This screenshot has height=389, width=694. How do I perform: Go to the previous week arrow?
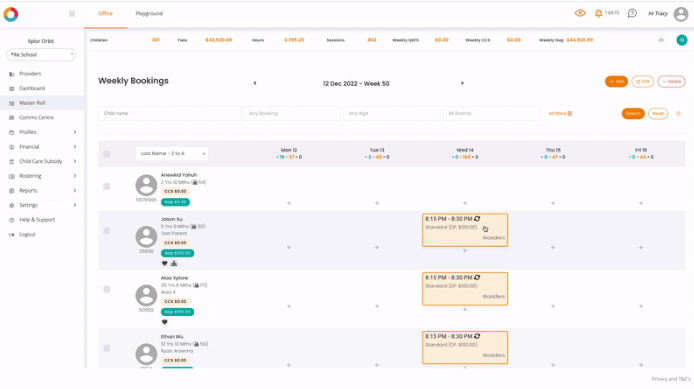pos(255,83)
